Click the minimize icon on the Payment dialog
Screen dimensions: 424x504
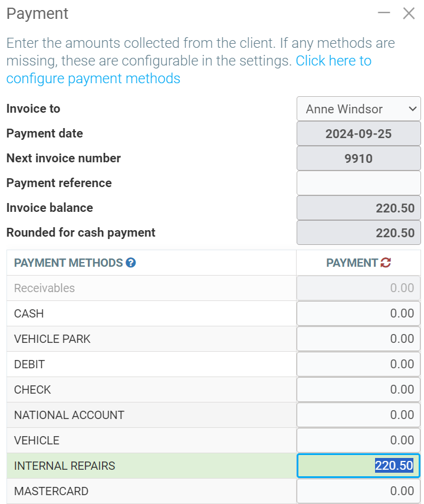(x=384, y=12)
